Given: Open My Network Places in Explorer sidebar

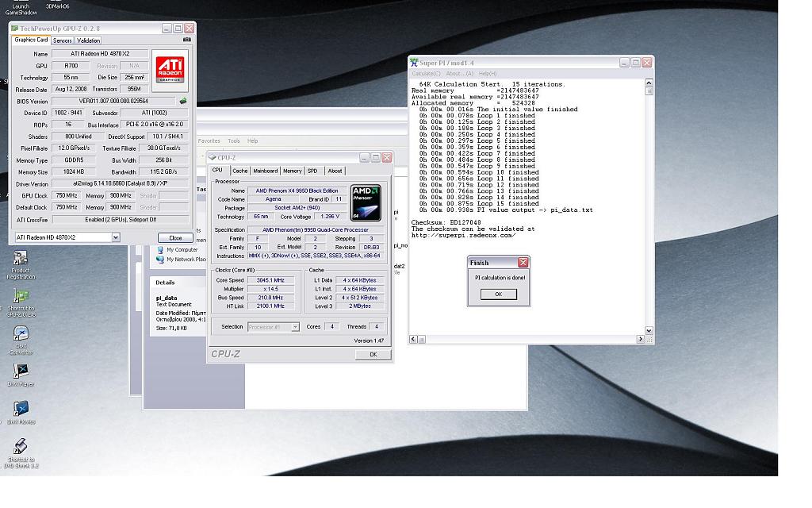Looking at the screenshot, I should point(181,260).
